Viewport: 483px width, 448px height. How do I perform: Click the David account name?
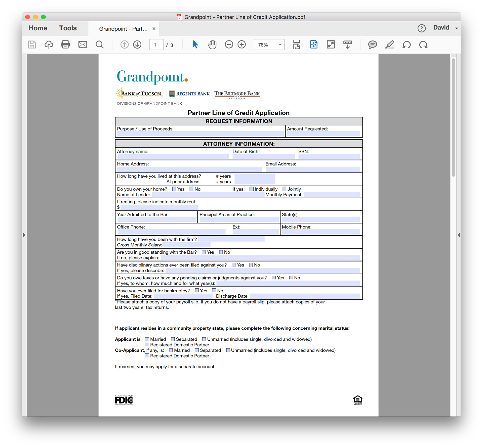point(441,28)
